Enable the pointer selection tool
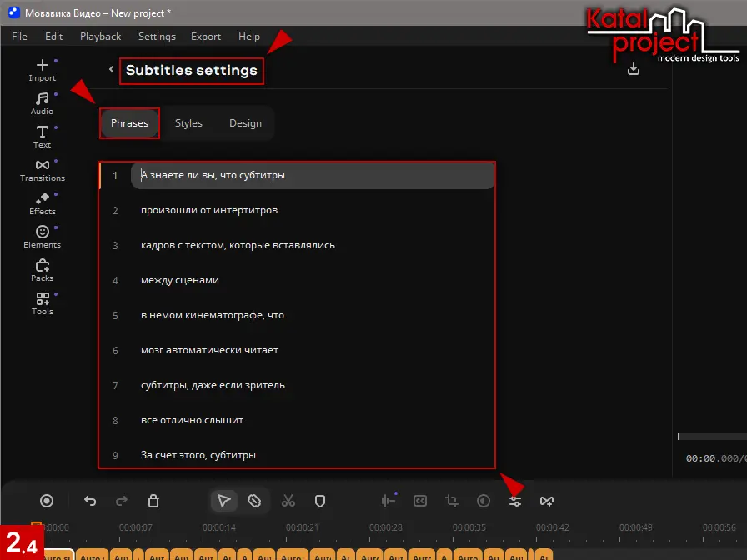The width and height of the screenshot is (747, 560). coord(223,501)
